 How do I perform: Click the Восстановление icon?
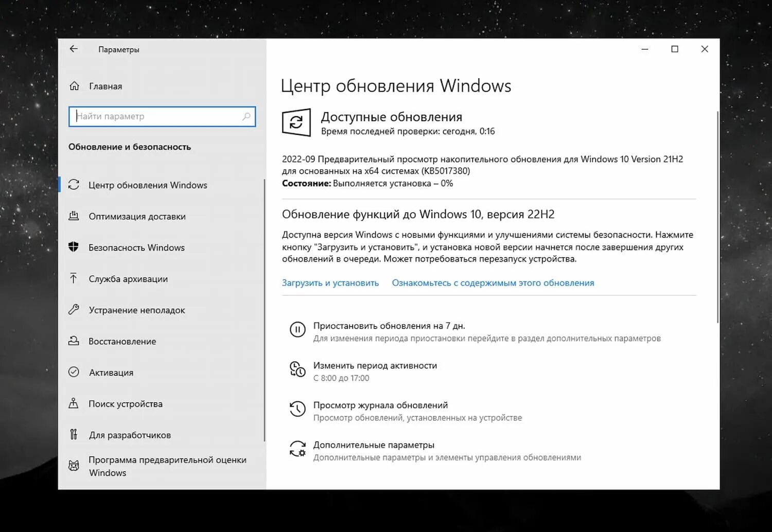pos(74,341)
